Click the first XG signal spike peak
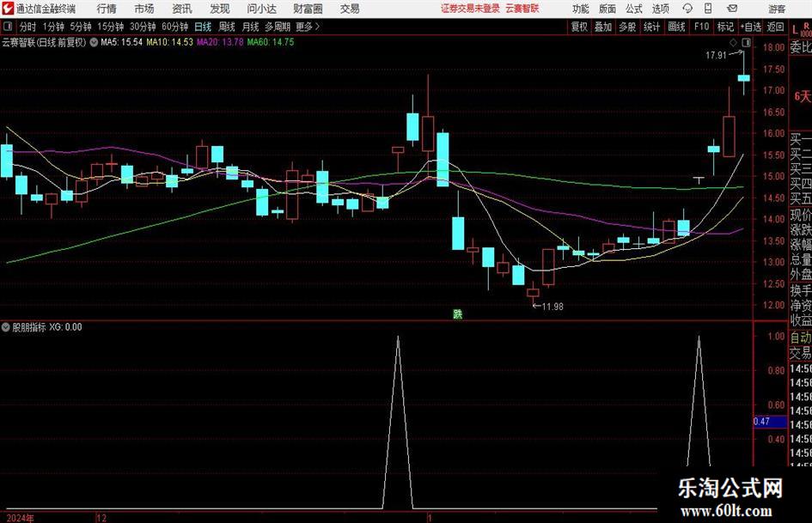 point(398,338)
